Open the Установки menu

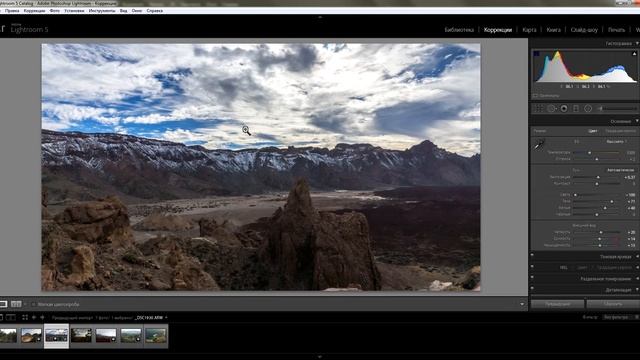pyautogui.click(x=74, y=11)
